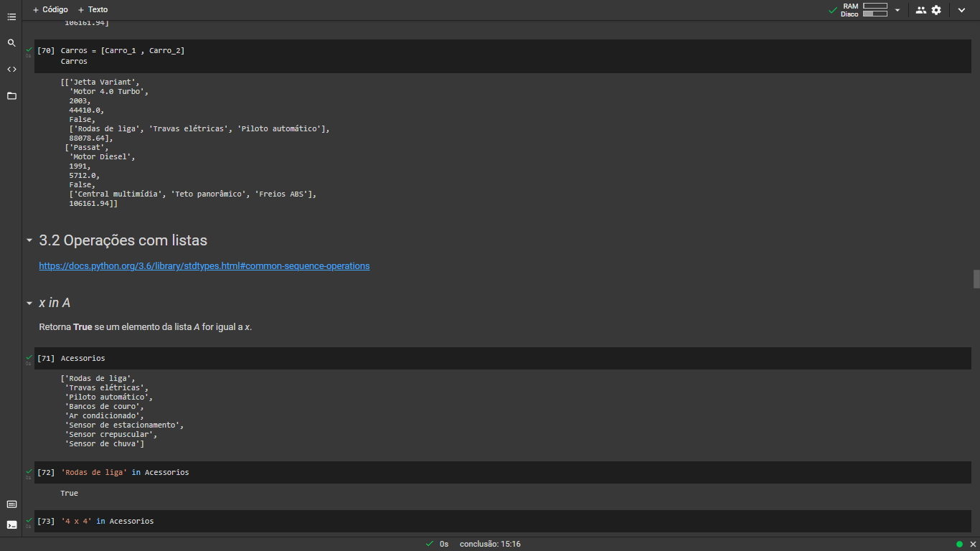The width and height of the screenshot is (980, 551).
Task: Select the x in A heading text
Action: [55, 303]
